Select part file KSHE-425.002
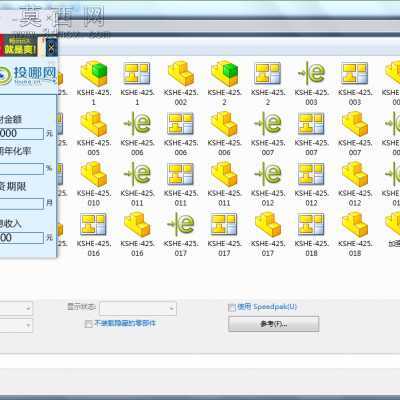The height and width of the screenshot is (400, 400). pos(181,83)
